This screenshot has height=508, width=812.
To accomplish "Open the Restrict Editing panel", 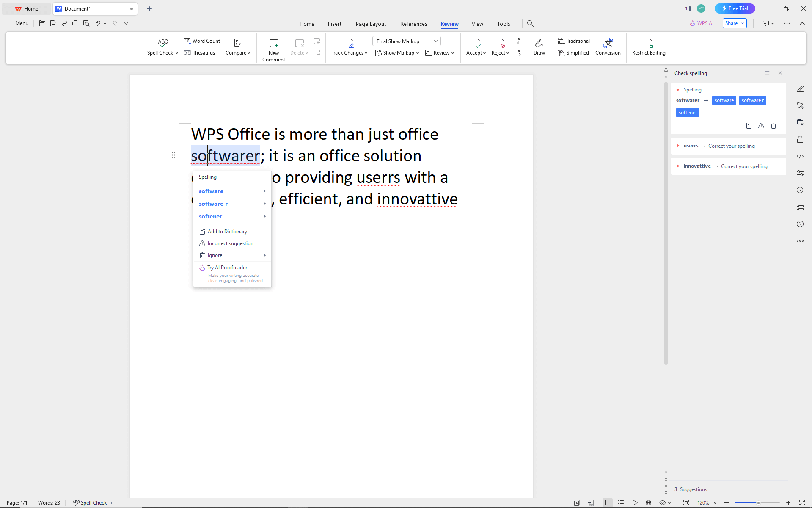I will point(648,47).
